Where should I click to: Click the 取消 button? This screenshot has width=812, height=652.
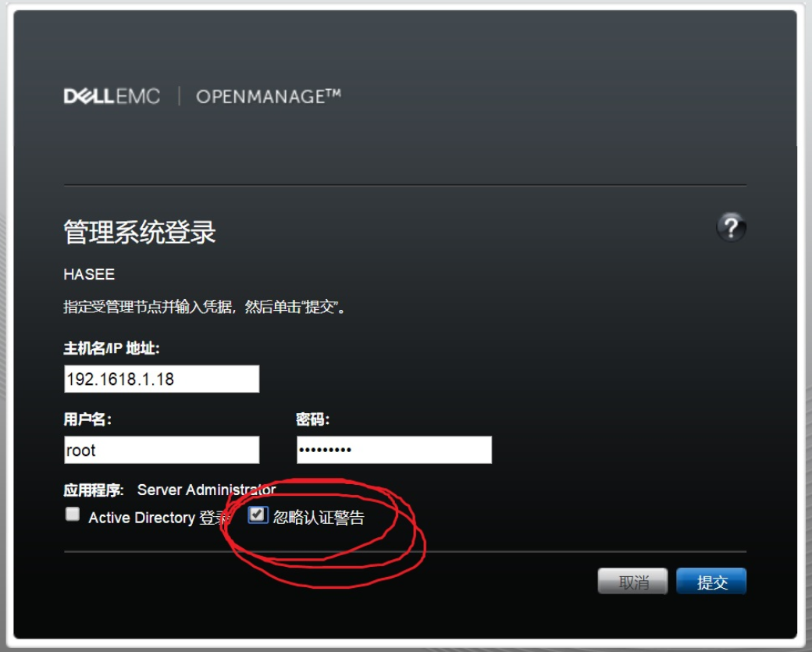(633, 582)
